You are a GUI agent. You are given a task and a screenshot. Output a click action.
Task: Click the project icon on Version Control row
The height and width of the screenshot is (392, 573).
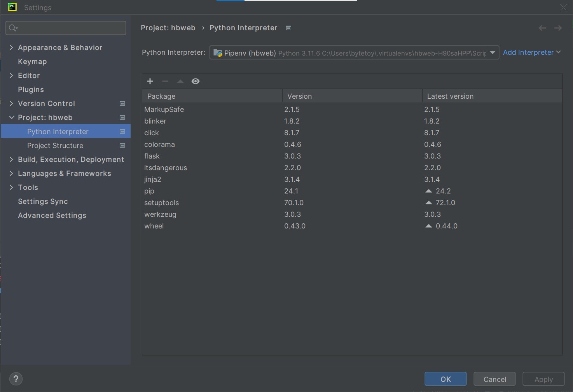pos(122,103)
